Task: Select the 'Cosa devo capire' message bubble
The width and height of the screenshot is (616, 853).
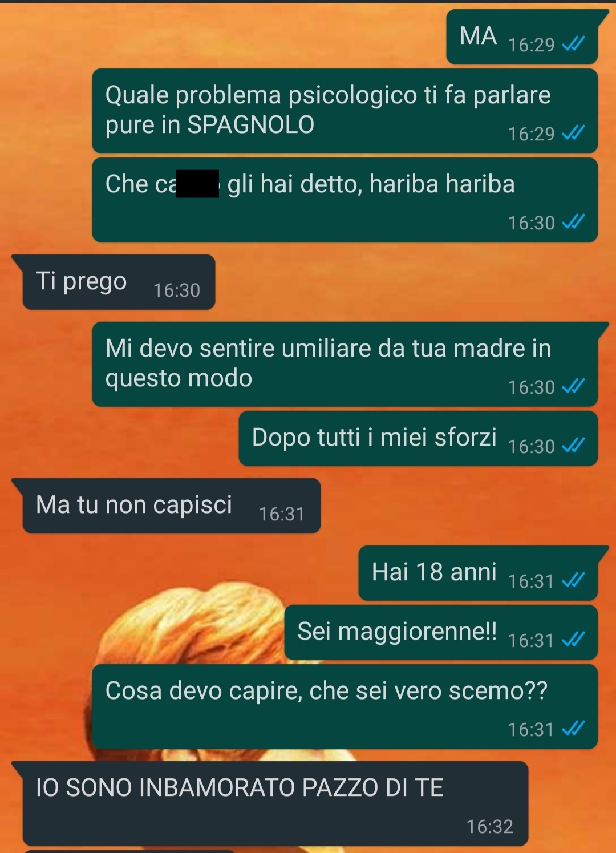Action: point(345,707)
